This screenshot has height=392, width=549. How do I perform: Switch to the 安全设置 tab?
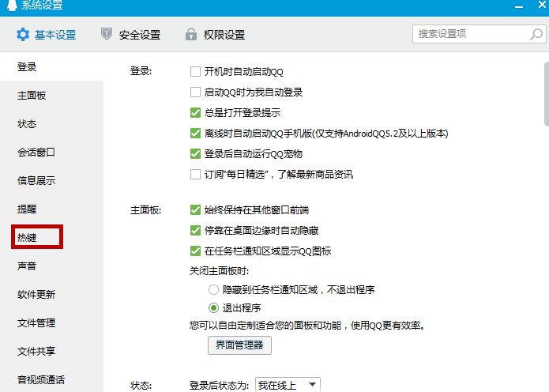[130, 35]
